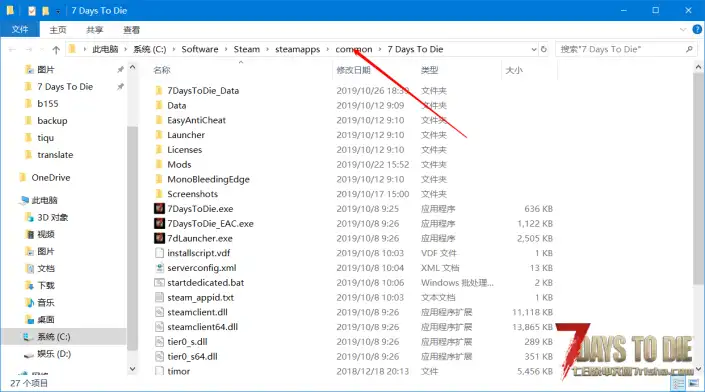Viewport: 705px width, 392px height.
Task: Open 视频 in the navigation pane
Action: pyautogui.click(x=46, y=235)
